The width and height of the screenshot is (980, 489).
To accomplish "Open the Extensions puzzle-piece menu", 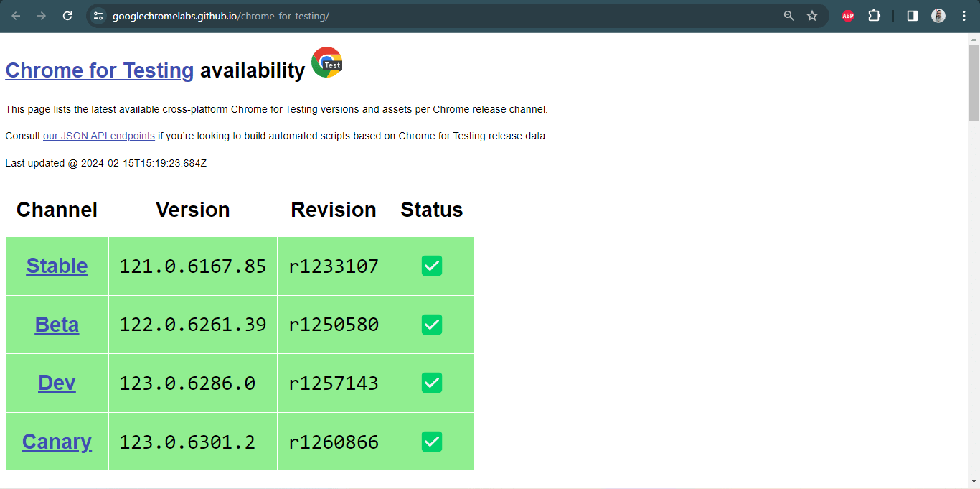I will pos(874,15).
